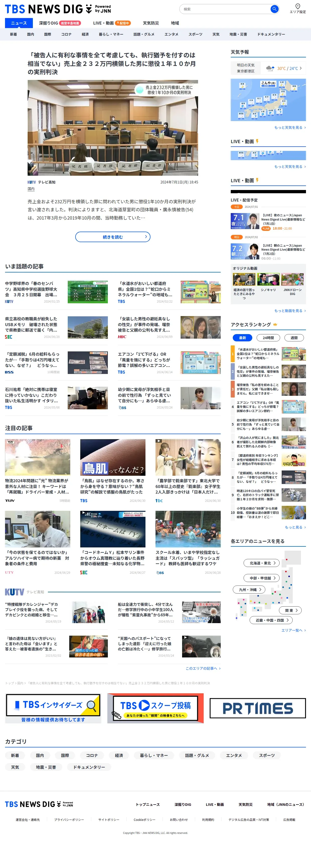Focus the 検索 search input field

[x=225, y=9]
